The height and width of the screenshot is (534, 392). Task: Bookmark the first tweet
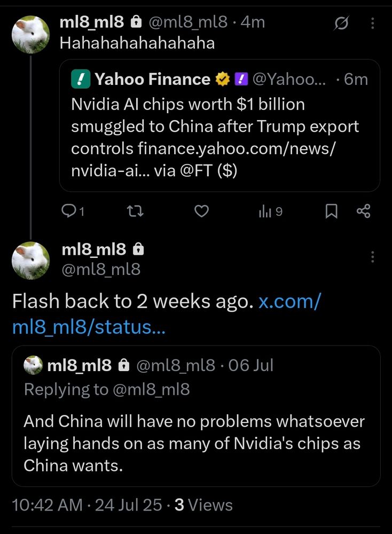(331, 211)
